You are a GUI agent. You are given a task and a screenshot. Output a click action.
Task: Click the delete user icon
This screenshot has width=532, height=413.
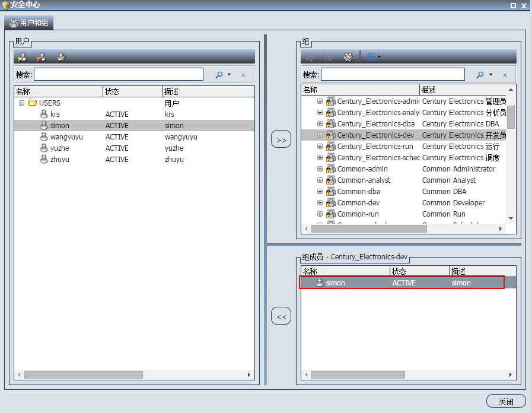(42, 57)
